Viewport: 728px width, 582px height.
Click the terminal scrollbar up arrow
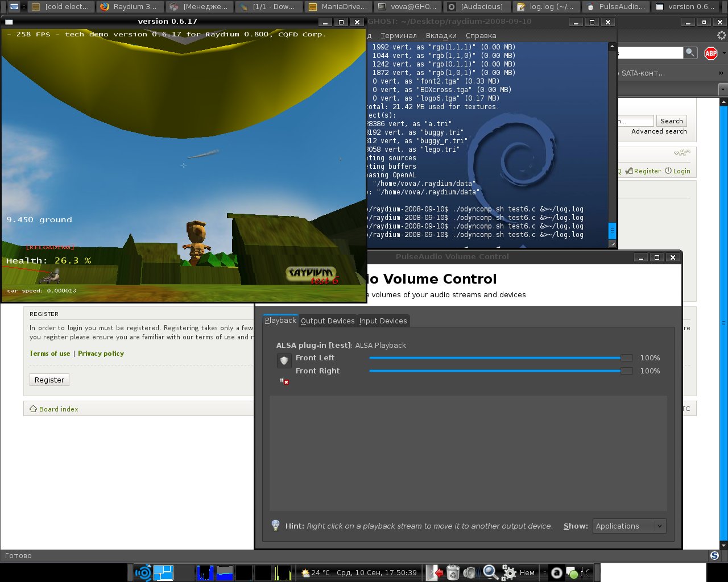pos(612,47)
